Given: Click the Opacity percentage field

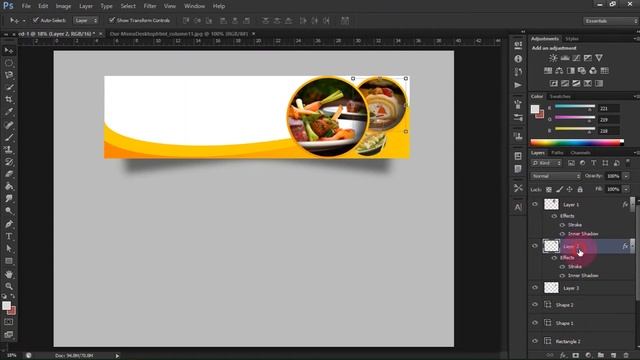Looking at the screenshot, I should tap(613, 176).
